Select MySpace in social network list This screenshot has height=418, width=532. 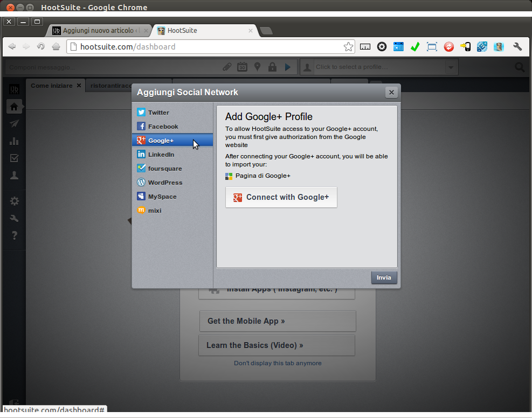(x=172, y=197)
